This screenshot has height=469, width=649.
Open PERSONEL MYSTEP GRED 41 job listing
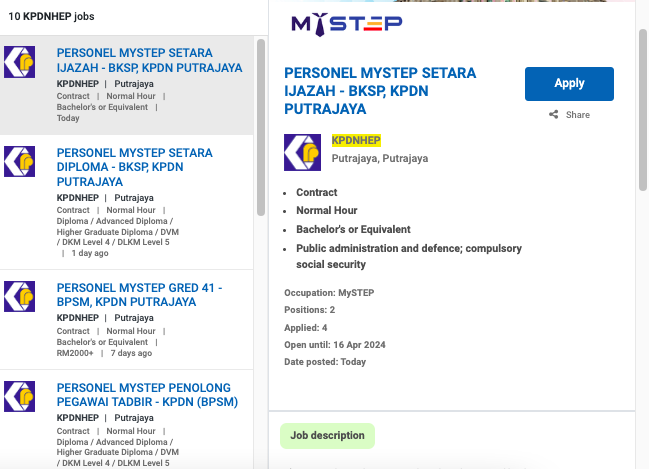tap(139, 294)
